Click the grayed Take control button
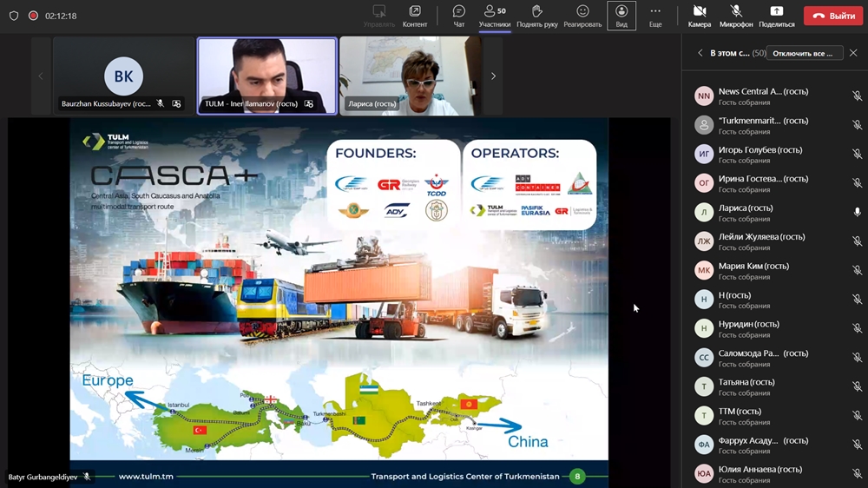This screenshot has height=488, width=868. 379,16
